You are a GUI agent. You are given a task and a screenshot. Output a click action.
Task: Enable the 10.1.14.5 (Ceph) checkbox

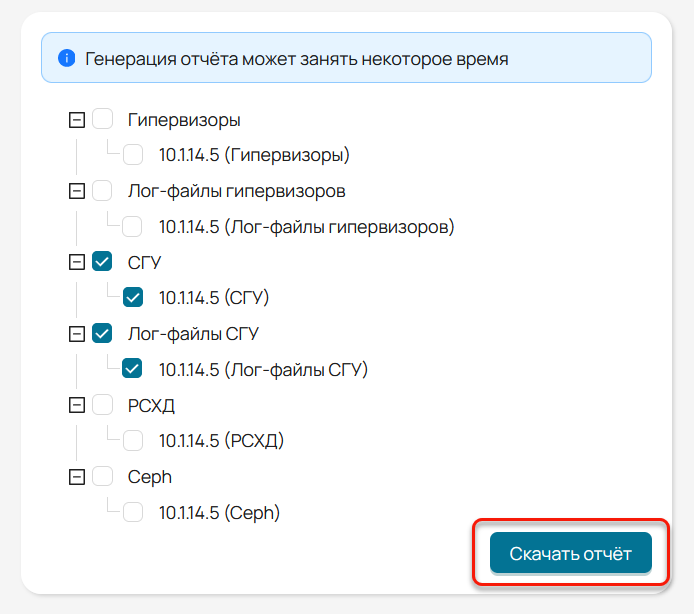[133, 512]
